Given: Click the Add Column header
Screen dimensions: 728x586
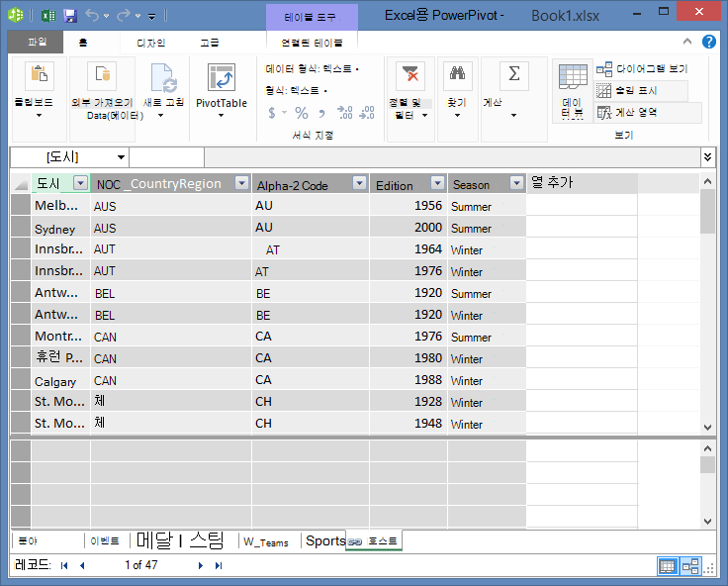Looking at the screenshot, I should [x=583, y=183].
